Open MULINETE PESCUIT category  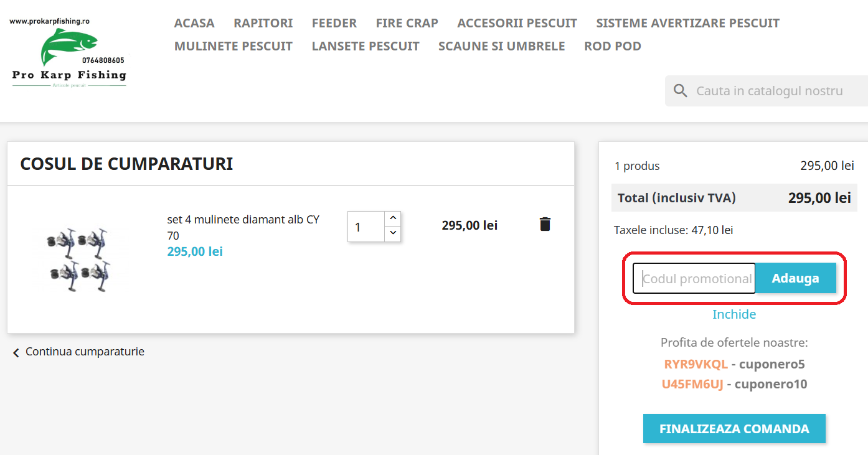coord(234,46)
